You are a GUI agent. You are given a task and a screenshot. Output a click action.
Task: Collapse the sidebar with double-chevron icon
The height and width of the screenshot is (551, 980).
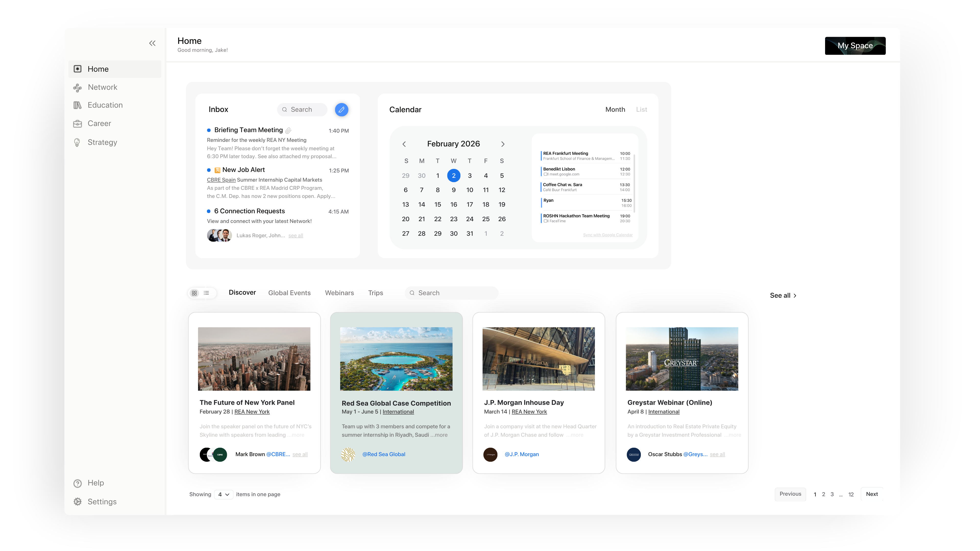click(152, 43)
